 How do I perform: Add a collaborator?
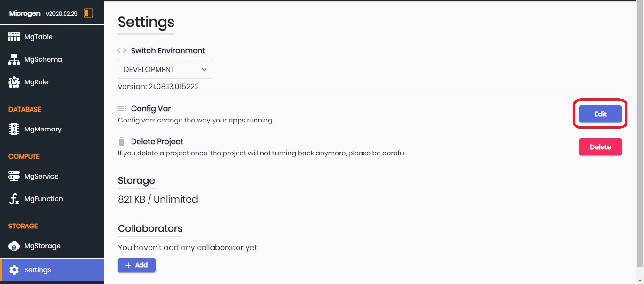[137, 265]
